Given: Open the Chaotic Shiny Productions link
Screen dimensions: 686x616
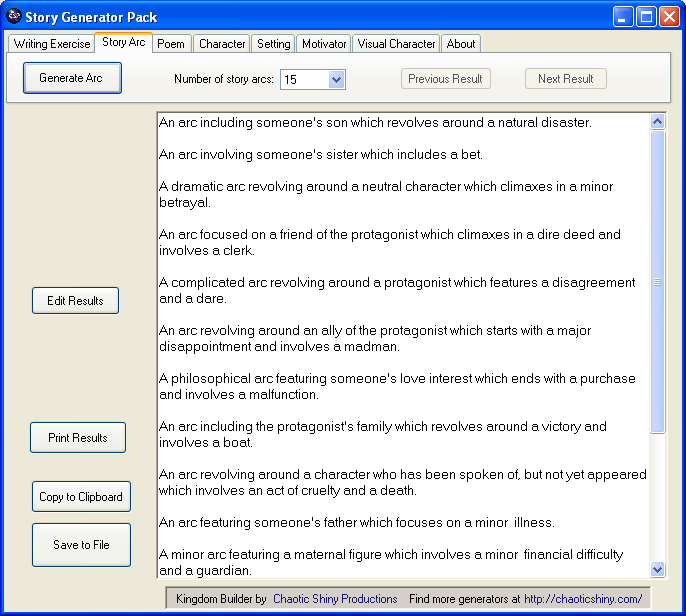Looking at the screenshot, I should (335, 598).
